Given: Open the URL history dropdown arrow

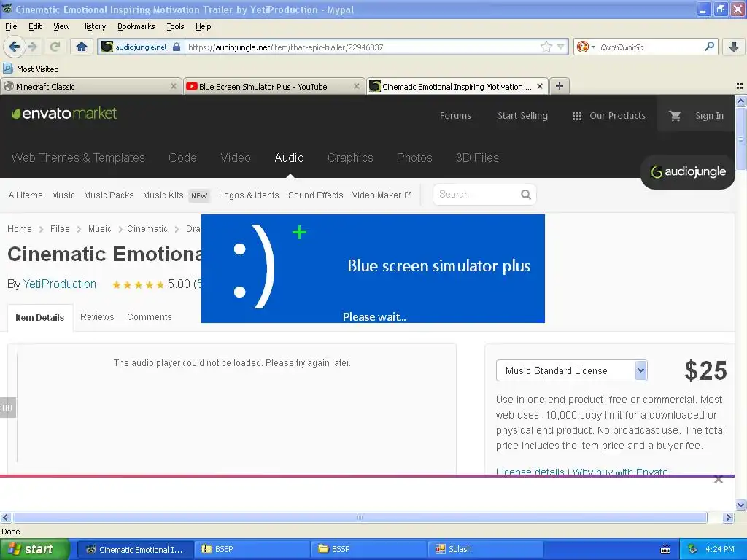Looking at the screenshot, I should [x=561, y=47].
